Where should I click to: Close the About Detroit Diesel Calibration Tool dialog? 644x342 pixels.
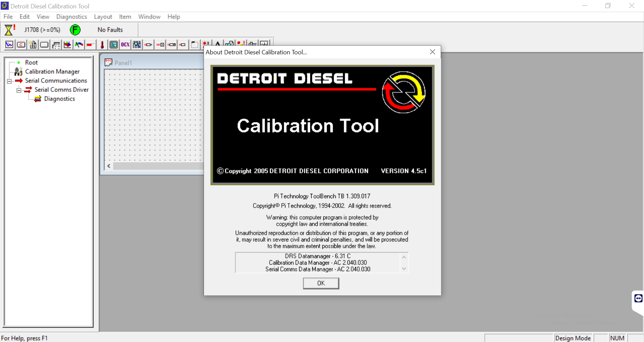(432, 52)
